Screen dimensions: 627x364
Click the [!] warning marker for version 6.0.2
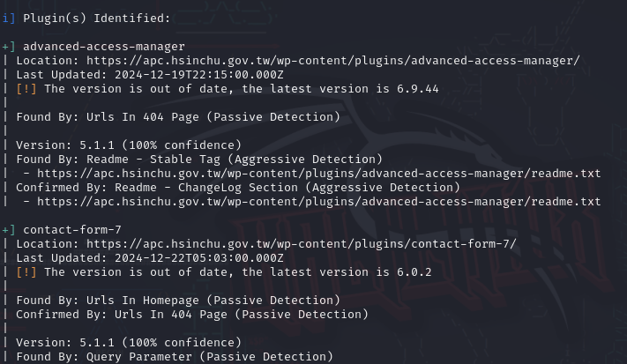click(x=26, y=272)
